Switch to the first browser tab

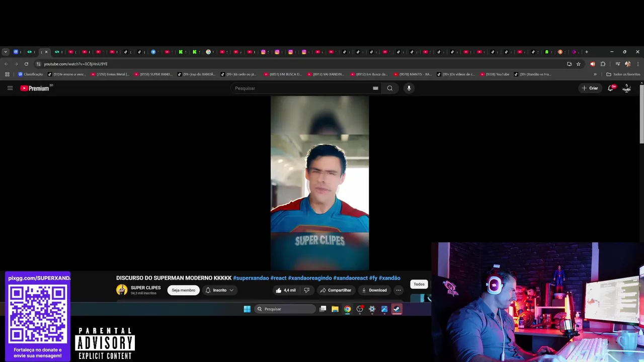click(x=16, y=52)
